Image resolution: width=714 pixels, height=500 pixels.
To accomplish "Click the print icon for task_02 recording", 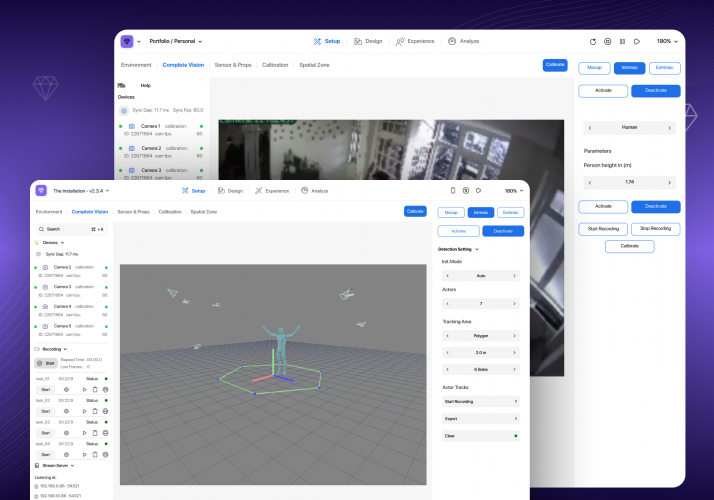I will (106, 411).
